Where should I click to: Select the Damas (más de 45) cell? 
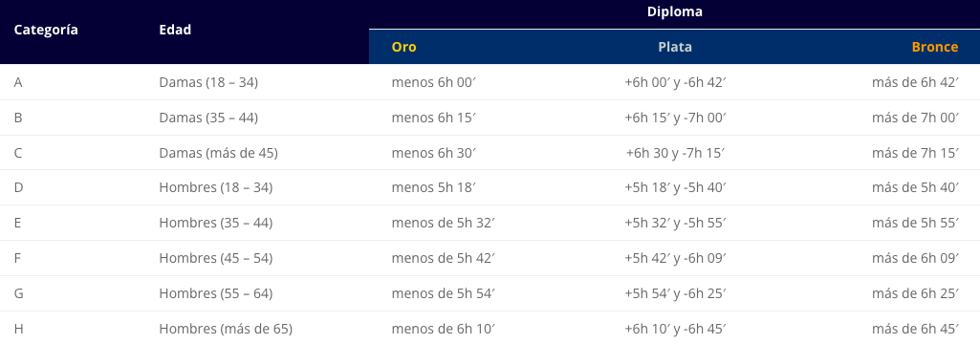tap(218, 153)
